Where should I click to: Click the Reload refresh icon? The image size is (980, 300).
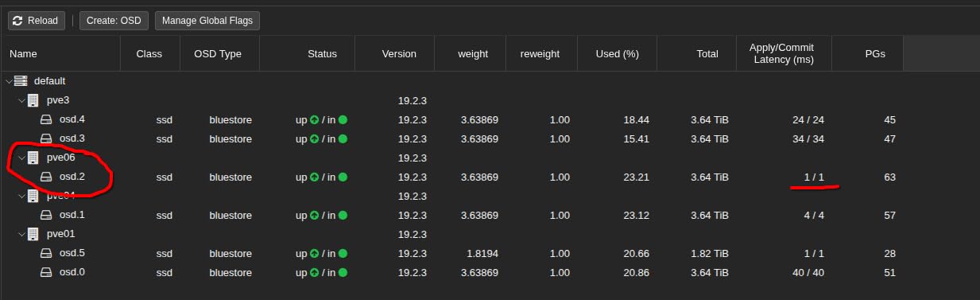point(17,21)
